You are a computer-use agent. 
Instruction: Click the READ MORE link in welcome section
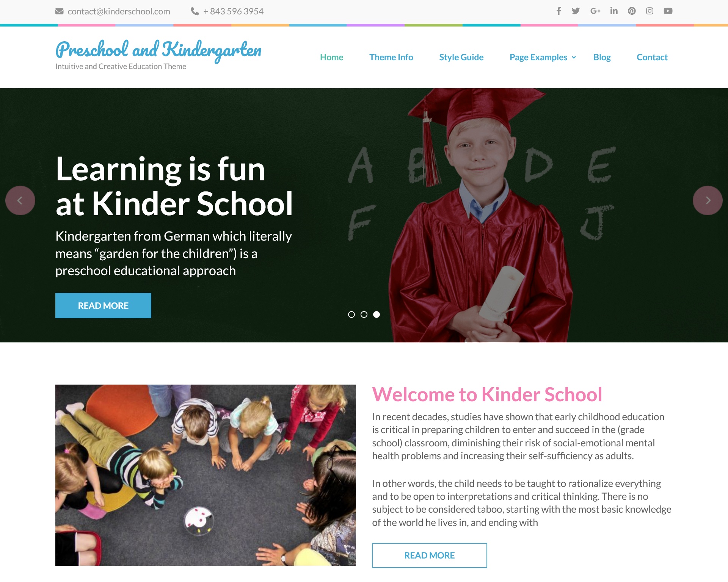[429, 555]
